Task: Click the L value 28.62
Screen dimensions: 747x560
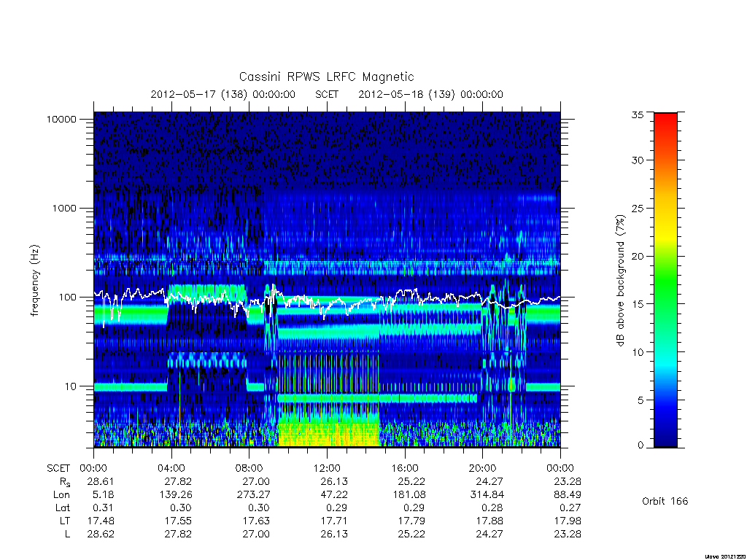Action: coord(101,534)
